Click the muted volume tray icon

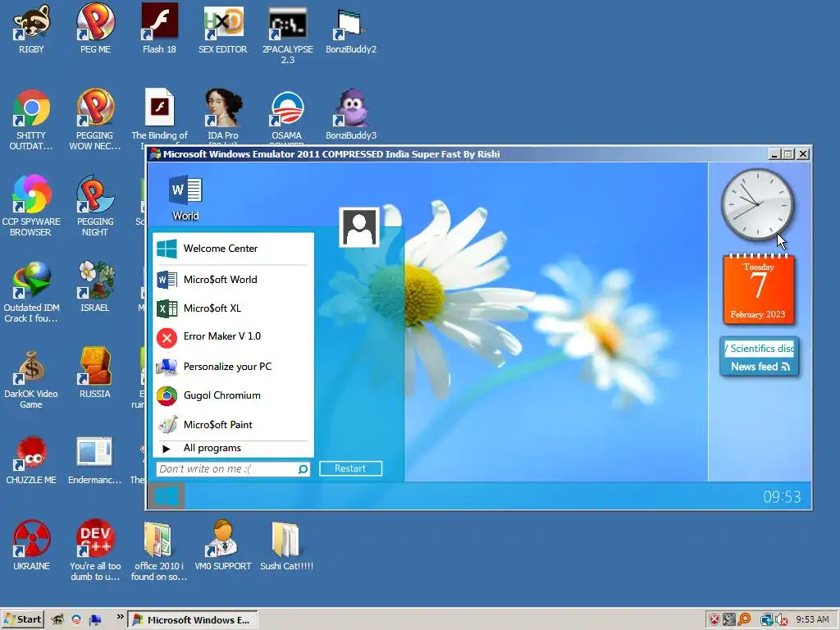point(782,620)
